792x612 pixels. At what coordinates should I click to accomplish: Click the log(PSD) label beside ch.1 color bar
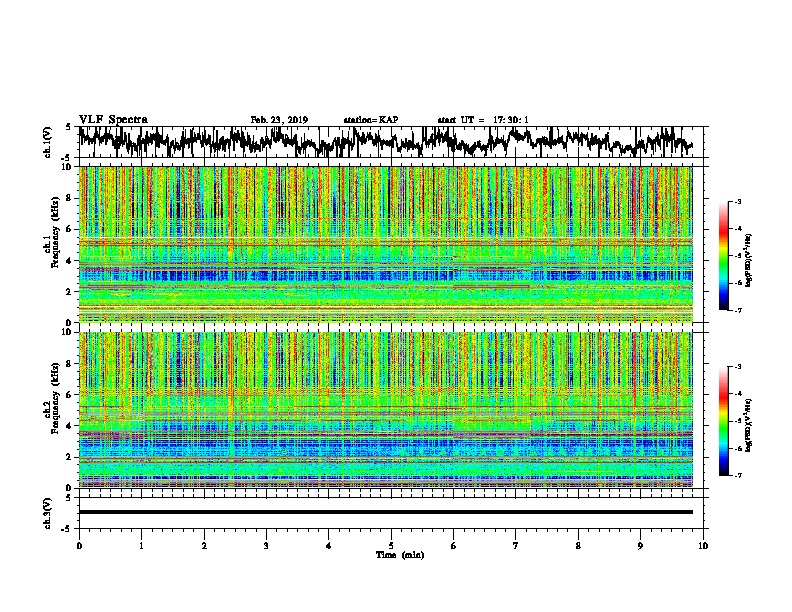tap(749, 260)
